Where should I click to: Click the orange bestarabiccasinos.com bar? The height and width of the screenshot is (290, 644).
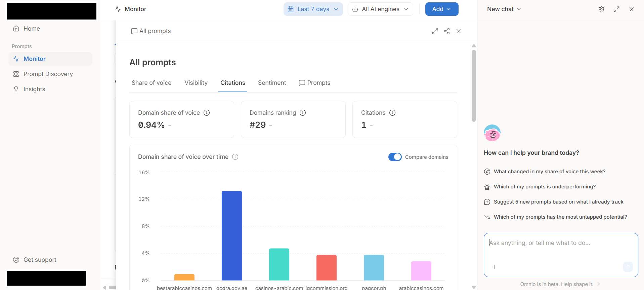(184, 277)
